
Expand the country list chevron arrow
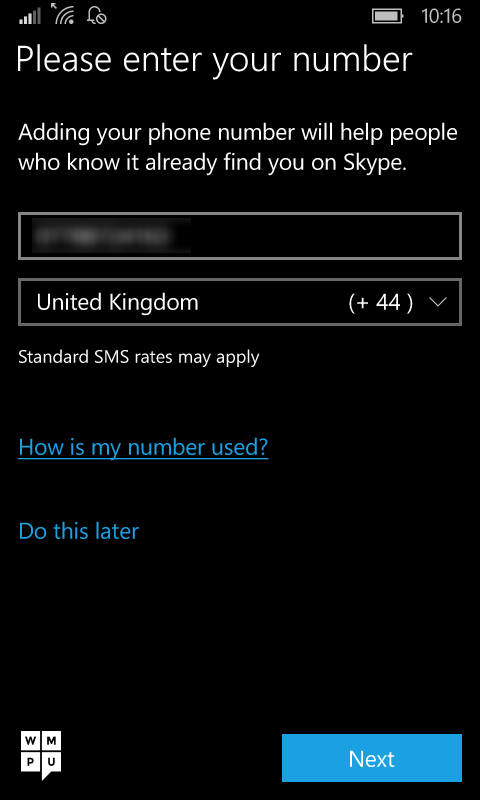click(438, 302)
